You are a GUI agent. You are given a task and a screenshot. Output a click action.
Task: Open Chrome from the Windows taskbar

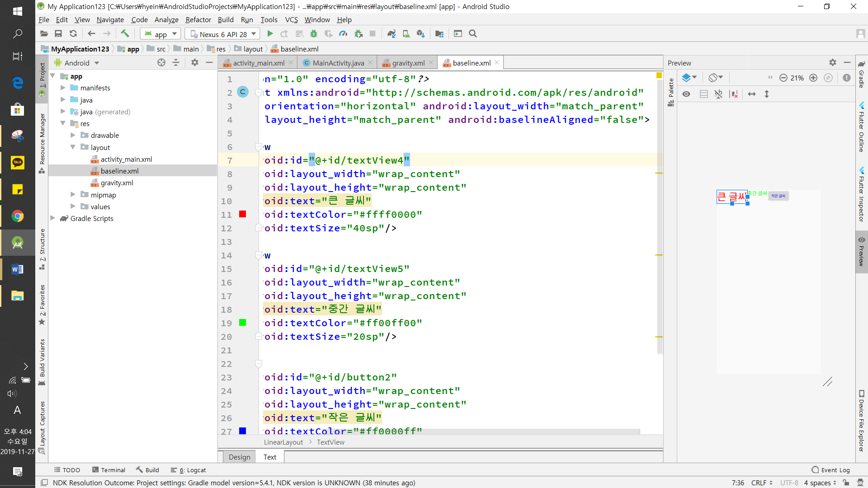coord(17,216)
